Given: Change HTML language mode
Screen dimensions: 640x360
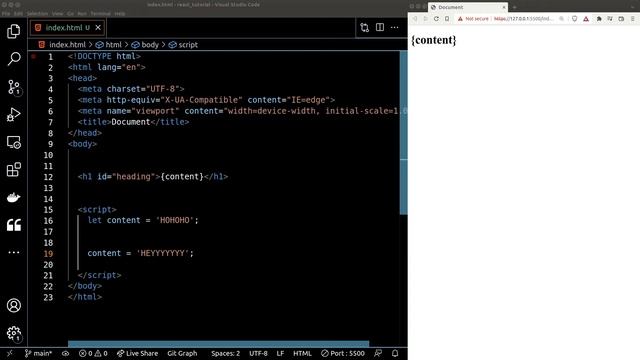Looking at the screenshot, I should [302, 353].
